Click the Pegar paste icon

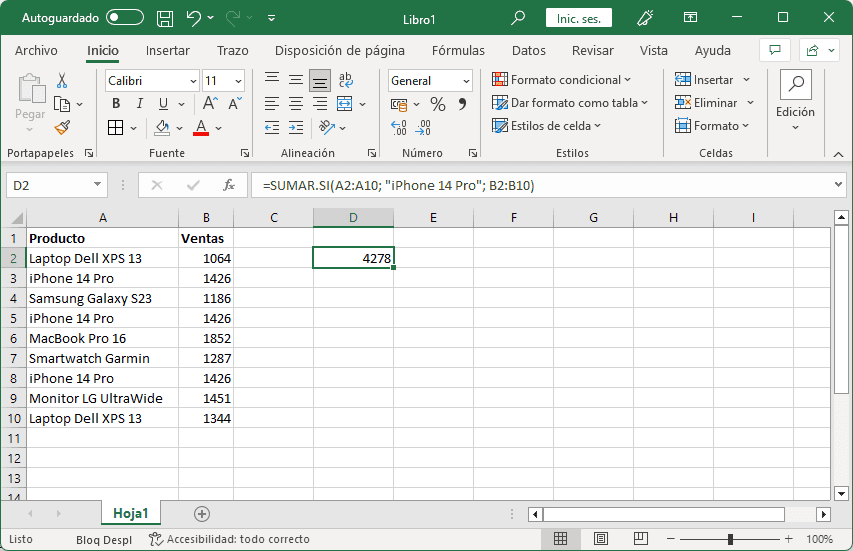tap(31, 89)
